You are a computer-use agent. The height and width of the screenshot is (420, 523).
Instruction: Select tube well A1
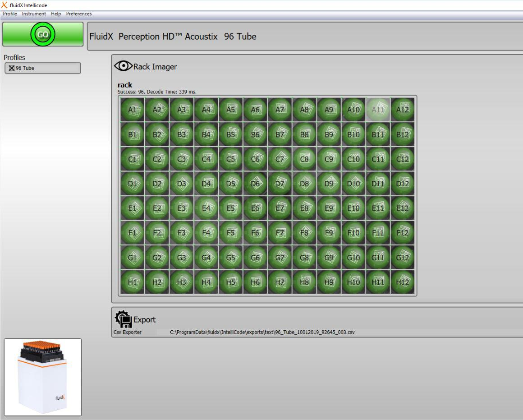[133, 110]
